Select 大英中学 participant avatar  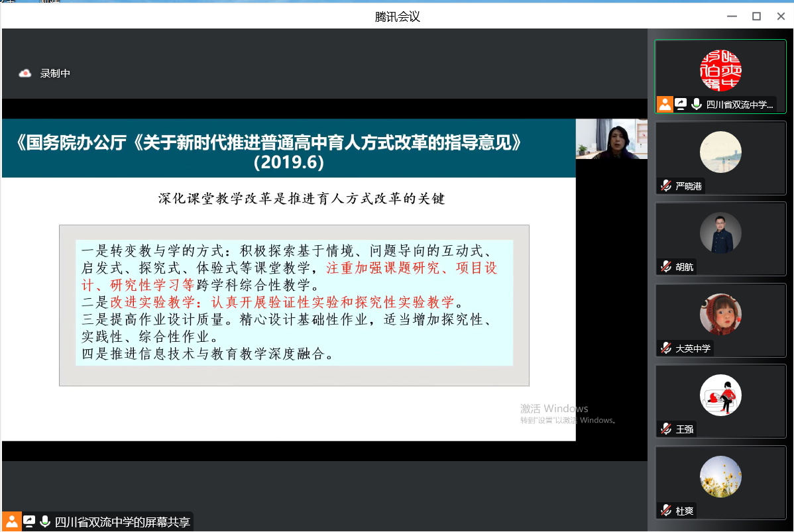(720, 314)
